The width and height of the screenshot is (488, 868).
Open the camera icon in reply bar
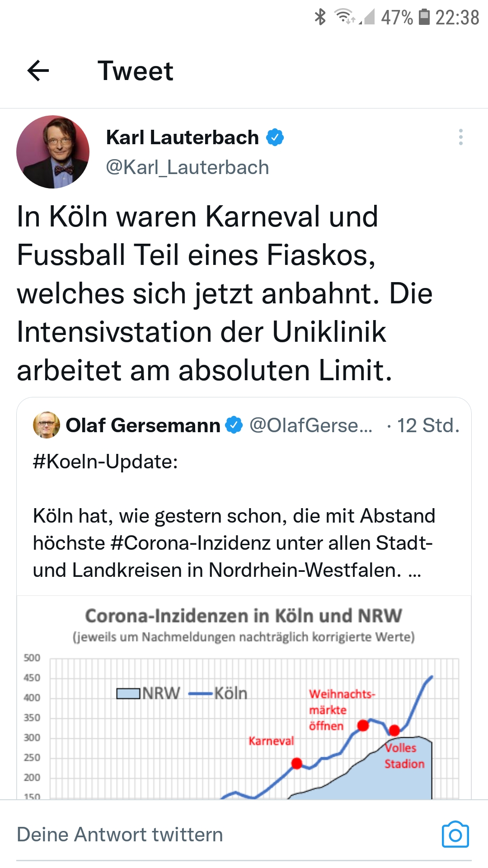[455, 835]
